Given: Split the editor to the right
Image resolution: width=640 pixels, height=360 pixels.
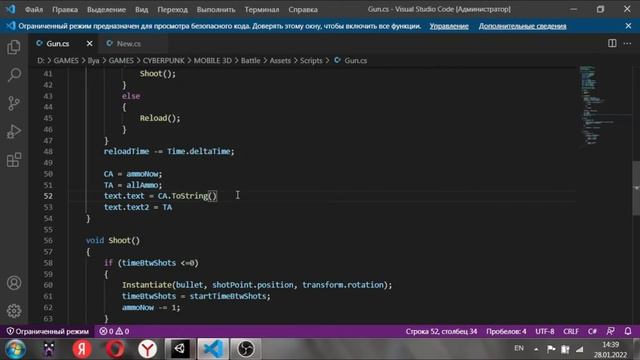Looking at the screenshot, I should pyautogui.click(x=612, y=43).
